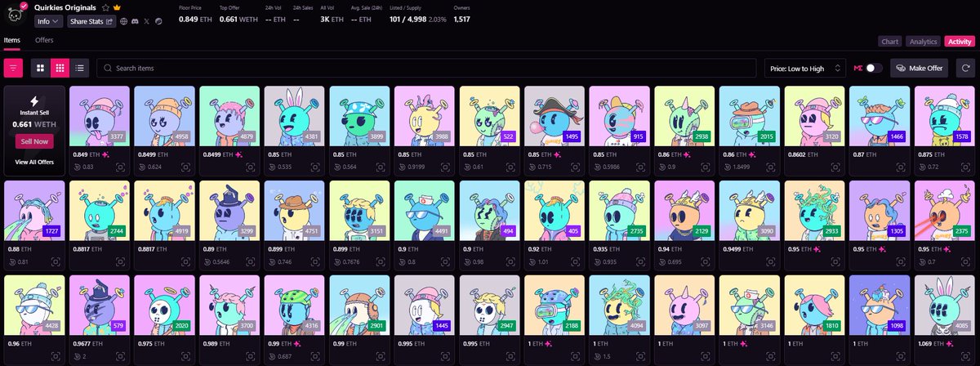980x366 pixels.
Task: Click the Listed / Supply value 101 / 4,998
Action: click(x=406, y=19)
